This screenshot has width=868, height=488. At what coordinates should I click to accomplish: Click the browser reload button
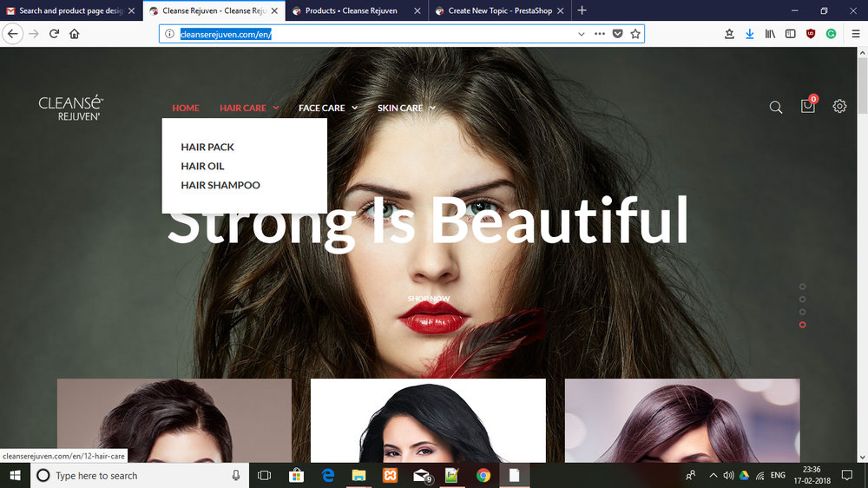point(54,34)
